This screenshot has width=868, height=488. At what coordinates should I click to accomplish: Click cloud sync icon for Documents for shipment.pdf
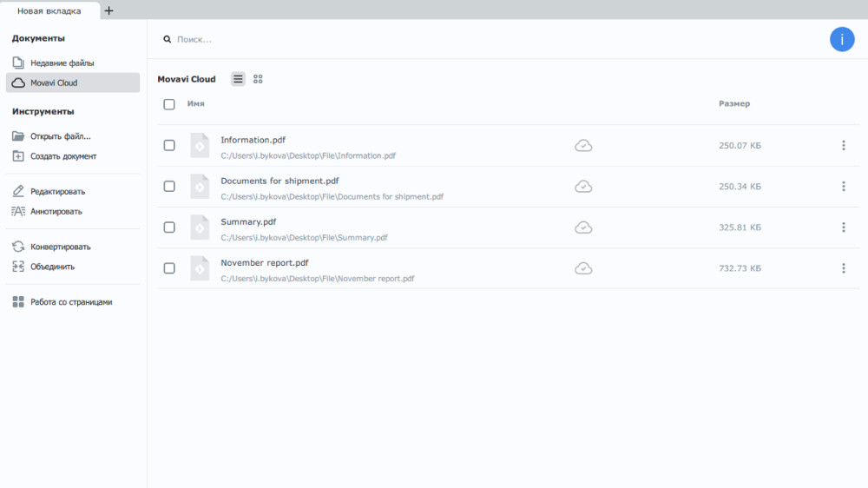(x=583, y=187)
